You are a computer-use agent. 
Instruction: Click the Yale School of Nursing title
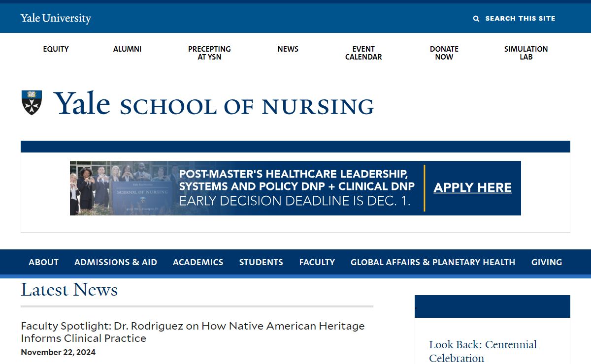(x=214, y=104)
